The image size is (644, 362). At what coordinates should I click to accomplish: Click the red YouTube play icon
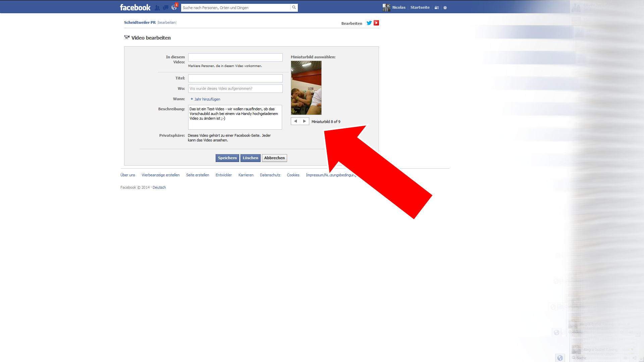(x=376, y=23)
